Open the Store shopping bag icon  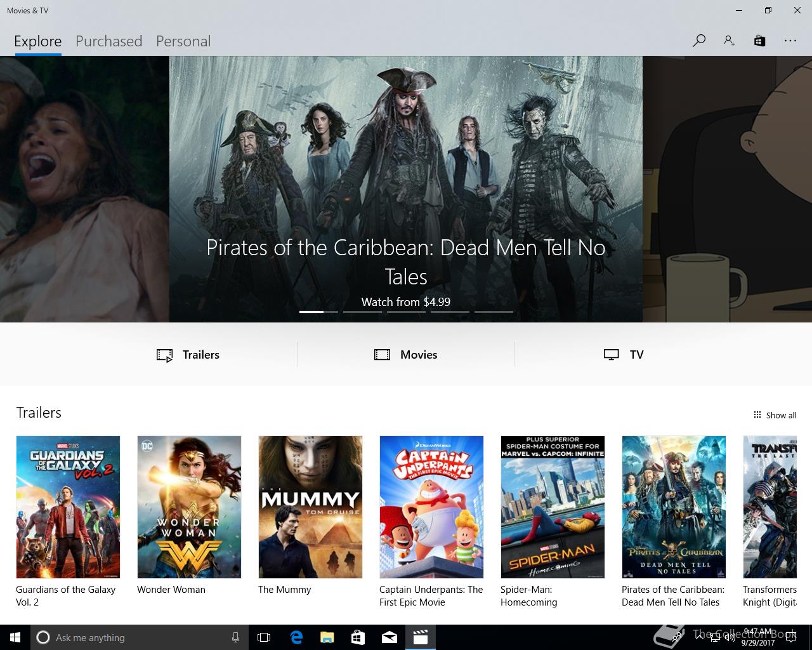(759, 41)
